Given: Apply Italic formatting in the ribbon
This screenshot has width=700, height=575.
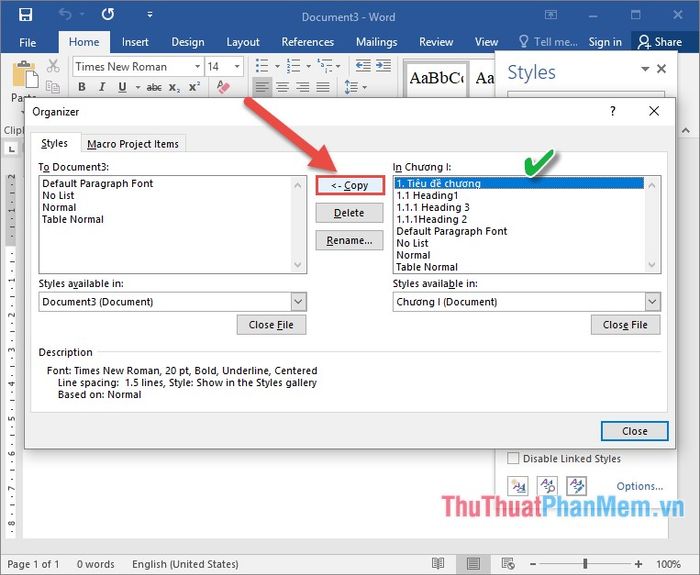Looking at the screenshot, I should click(x=102, y=87).
